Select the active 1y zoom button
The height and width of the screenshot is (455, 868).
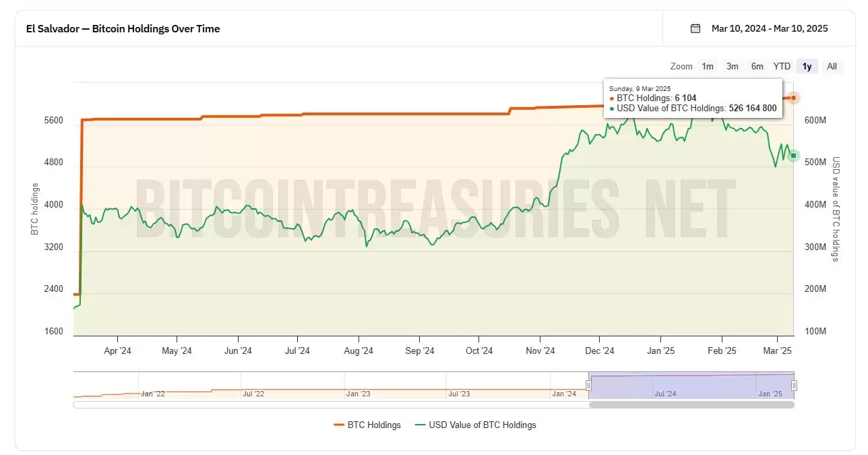(807, 66)
